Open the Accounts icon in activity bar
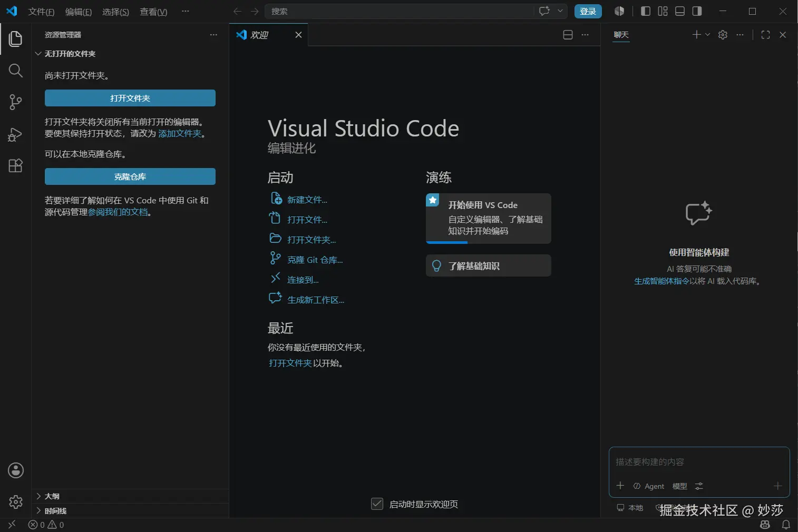 [x=16, y=470]
